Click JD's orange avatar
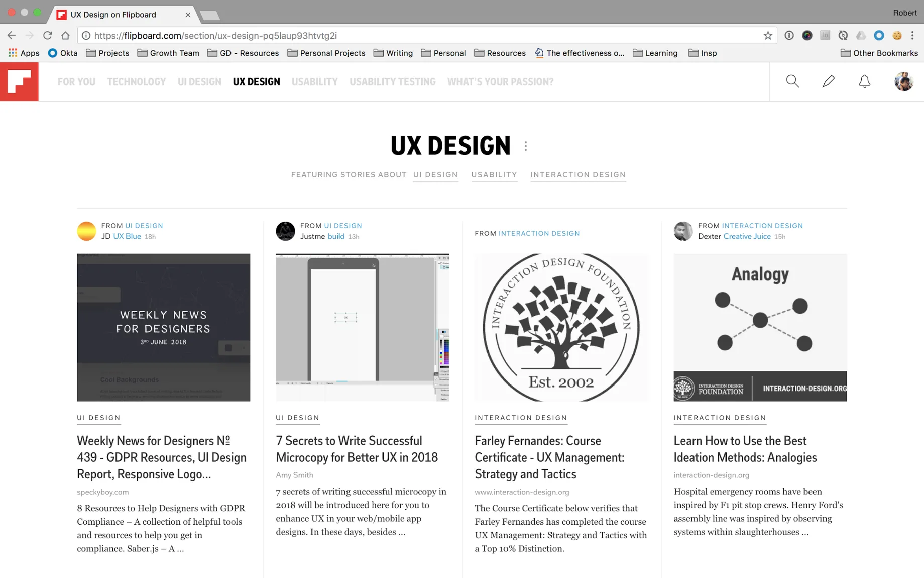The height and width of the screenshot is (578, 924). tap(86, 231)
